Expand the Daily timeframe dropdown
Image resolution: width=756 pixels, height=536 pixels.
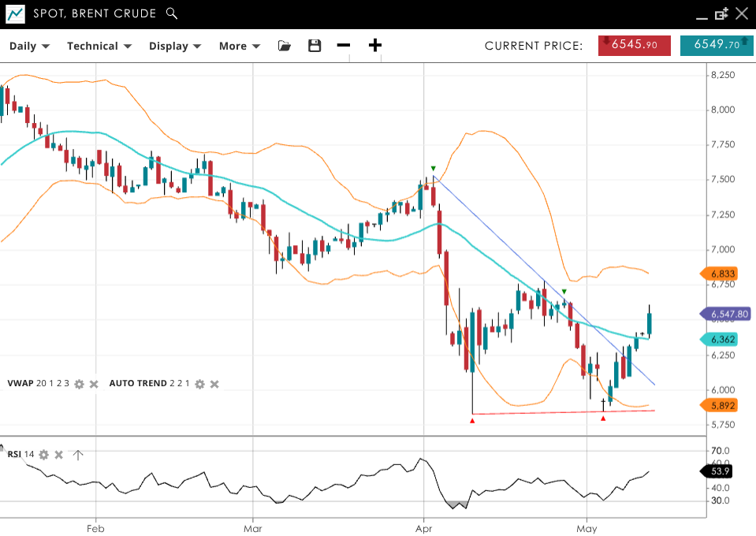[x=29, y=46]
